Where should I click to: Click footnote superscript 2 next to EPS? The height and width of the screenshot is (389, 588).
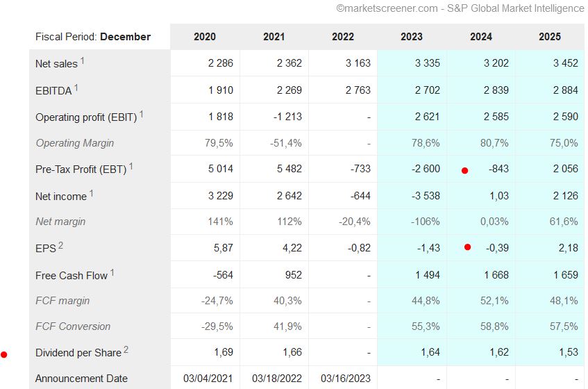point(60,245)
